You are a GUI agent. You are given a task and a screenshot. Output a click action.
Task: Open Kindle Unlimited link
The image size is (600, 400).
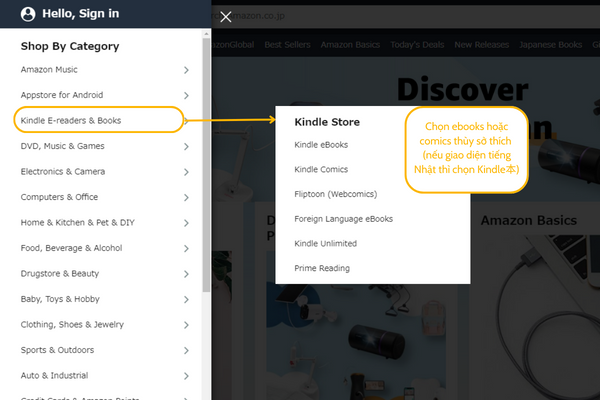click(326, 243)
